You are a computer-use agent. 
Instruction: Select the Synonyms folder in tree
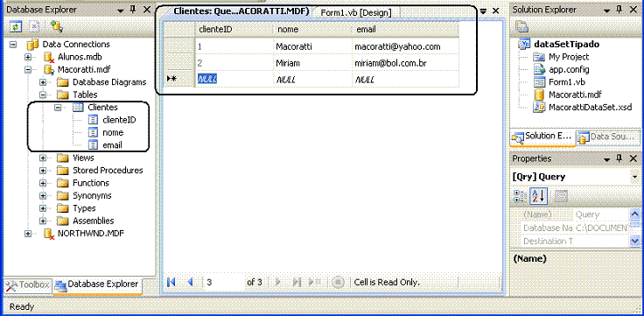[x=92, y=195]
